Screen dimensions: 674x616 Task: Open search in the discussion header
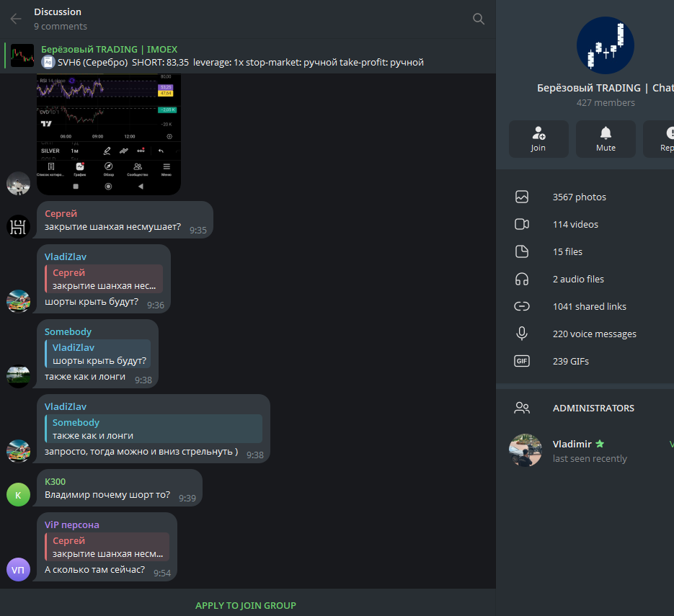479,19
